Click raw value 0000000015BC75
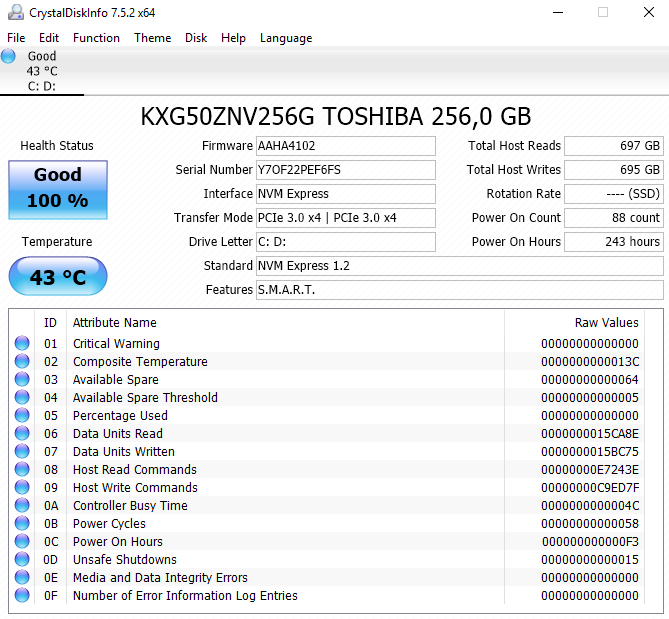This screenshot has width=669, height=619. point(590,451)
